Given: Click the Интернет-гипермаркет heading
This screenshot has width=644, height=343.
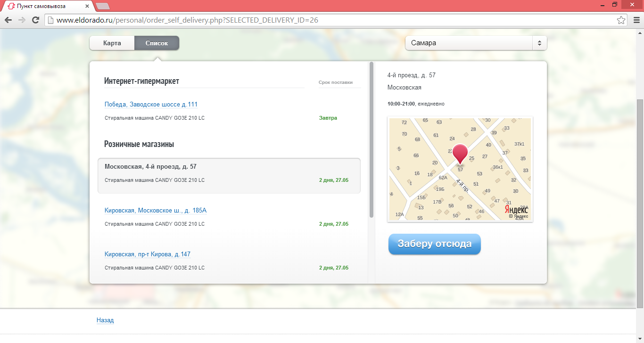Looking at the screenshot, I should 141,81.
